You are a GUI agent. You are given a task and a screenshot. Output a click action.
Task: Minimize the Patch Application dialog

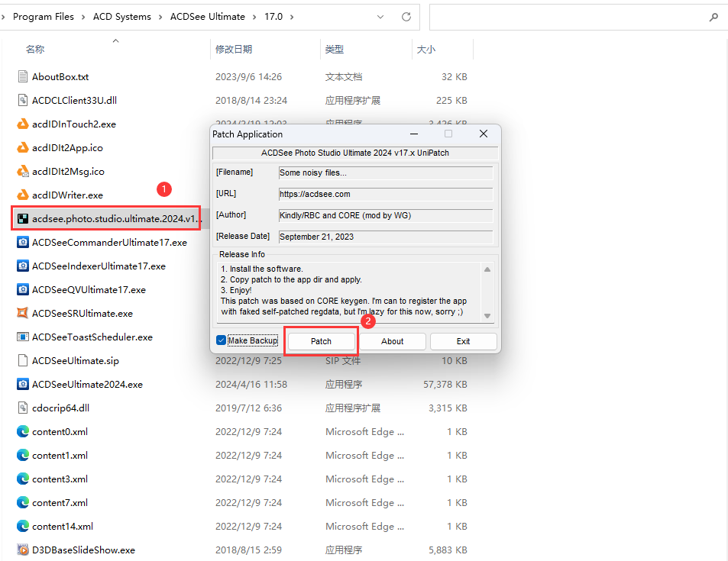(x=414, y=134)
